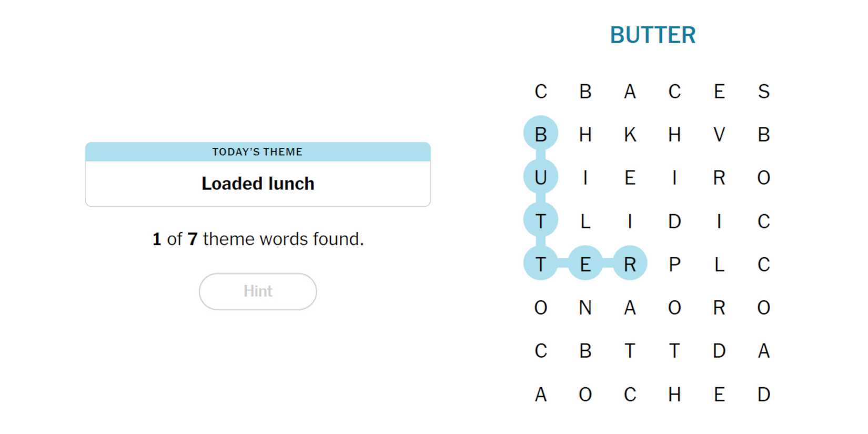Click the BUTTER word above the grid
868x434 pixels.
[x=652, y=35]
